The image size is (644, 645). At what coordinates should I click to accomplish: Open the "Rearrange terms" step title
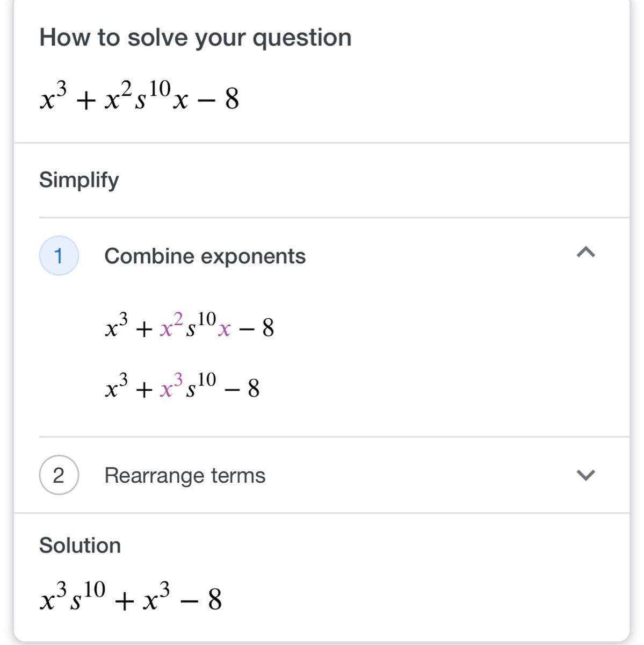185,476
